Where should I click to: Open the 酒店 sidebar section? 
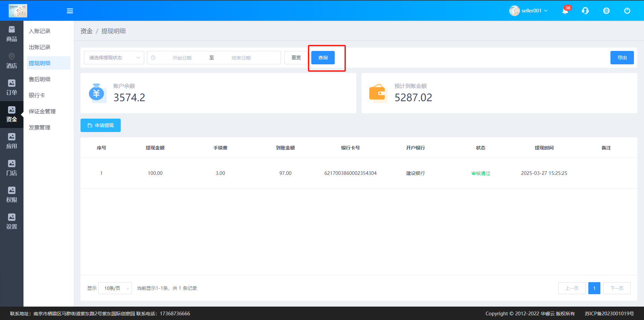[x=12, y=61]
